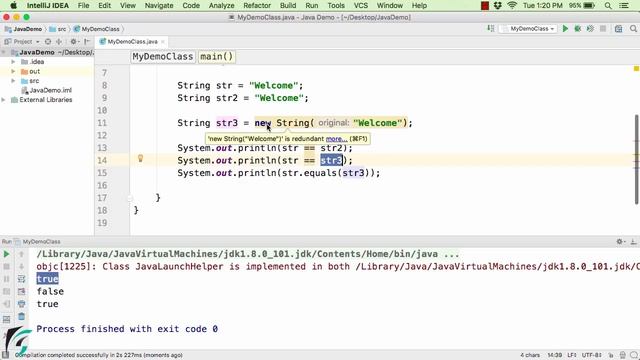
Task: Open the VCS menu
Action: 360,6
